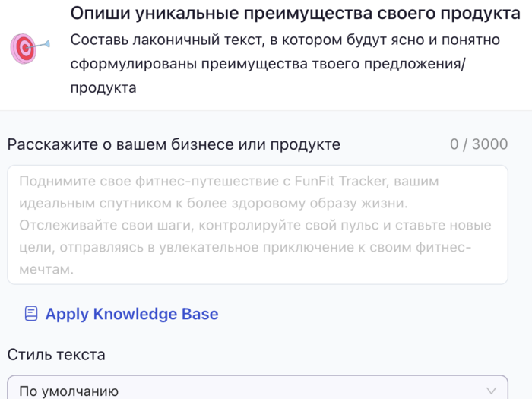
Task: Click the Расскажите о вашем бизнесе label
Action: point(174,144)
